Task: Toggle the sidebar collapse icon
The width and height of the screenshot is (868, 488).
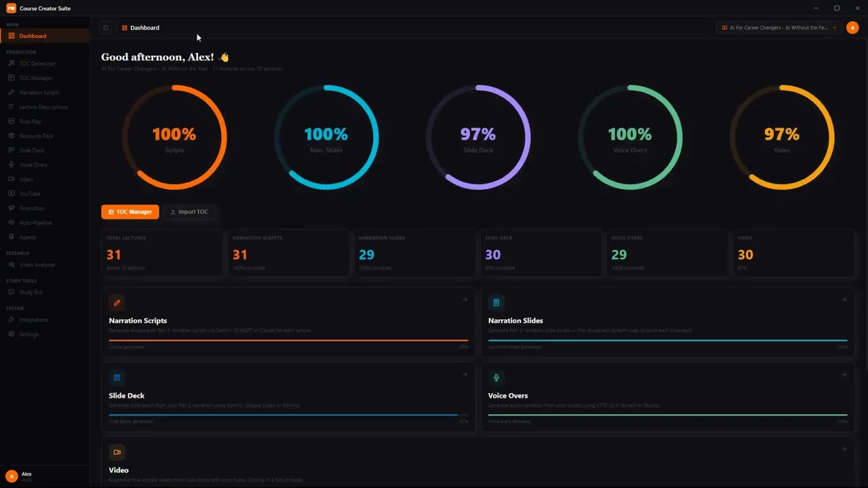Action: tap(105, 28)
